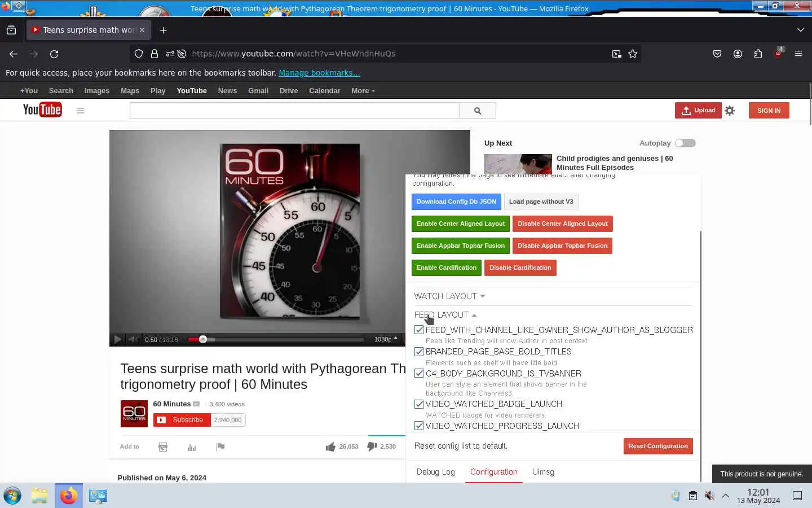Open Calendar in Google bar
This screenshot has width=812, height=508.
(x=324, y=91)
